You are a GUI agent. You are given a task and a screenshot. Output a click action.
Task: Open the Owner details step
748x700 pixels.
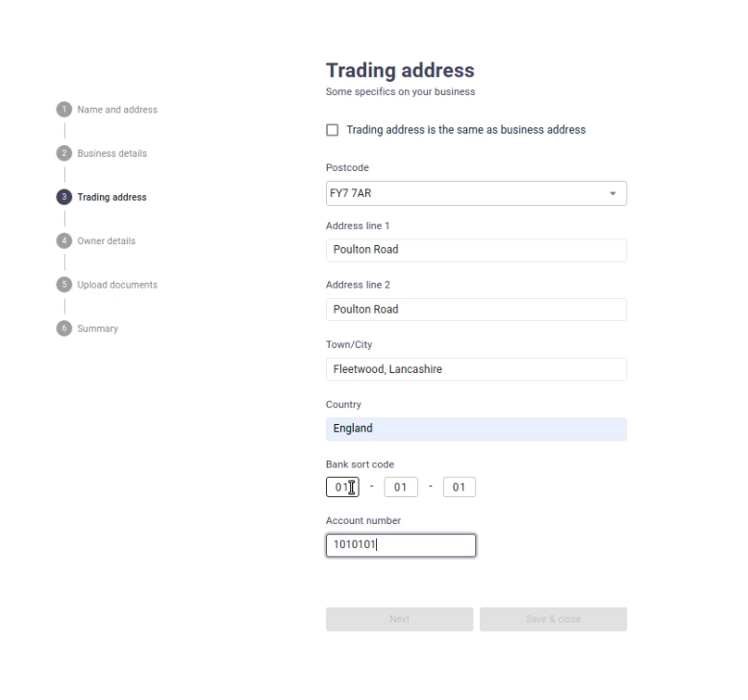107,241
